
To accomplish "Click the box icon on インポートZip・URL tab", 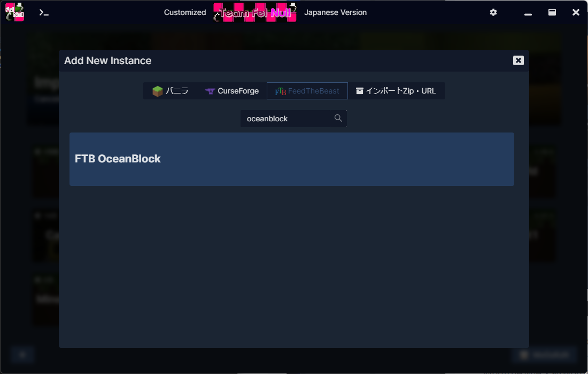I will (359, 91).
